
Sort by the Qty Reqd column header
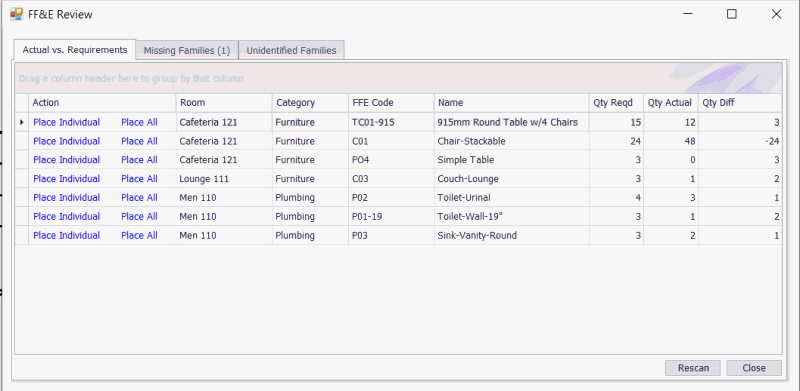[616, 103]
